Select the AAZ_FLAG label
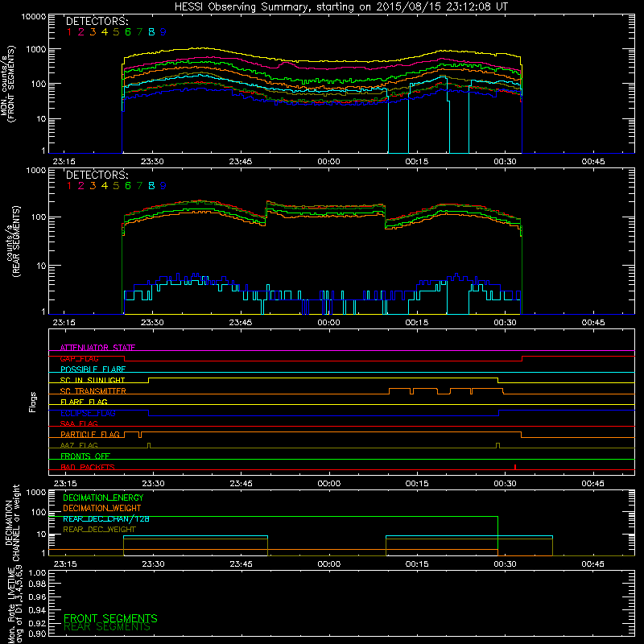The width and height of the screenshot is (644, 644). click(79, 445)
